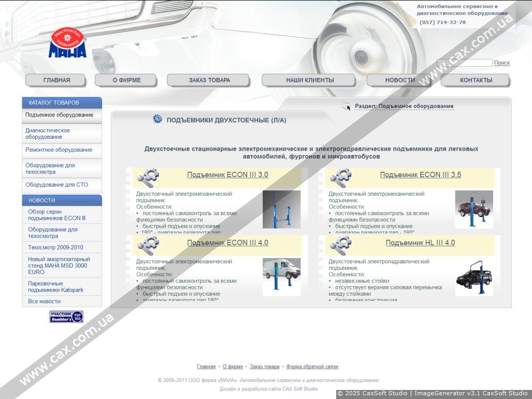Open the HL III 4.0 lift photo
Image resolution: width=532 pixels, height=399 pixels.
(474, 277)
